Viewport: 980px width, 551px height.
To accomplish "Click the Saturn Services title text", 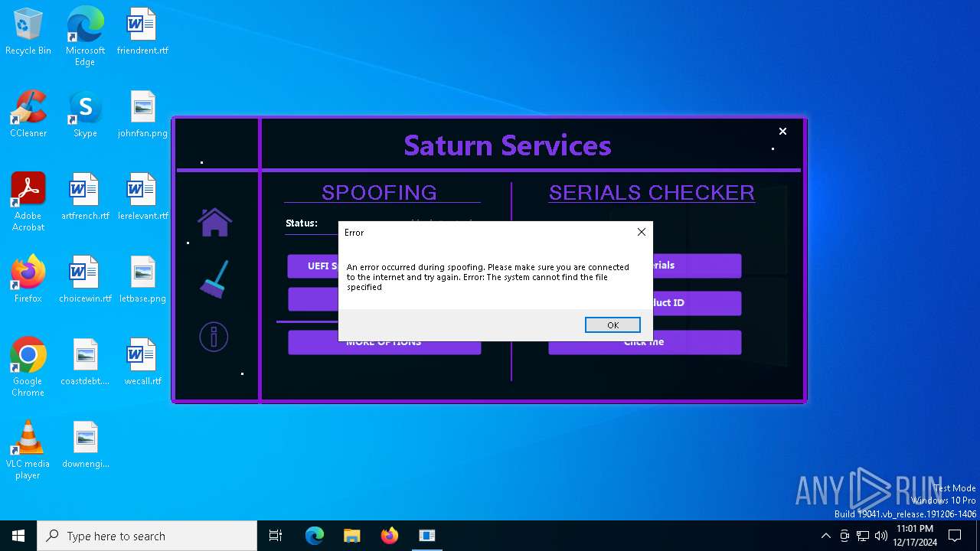I will click(x=508, y=145).
